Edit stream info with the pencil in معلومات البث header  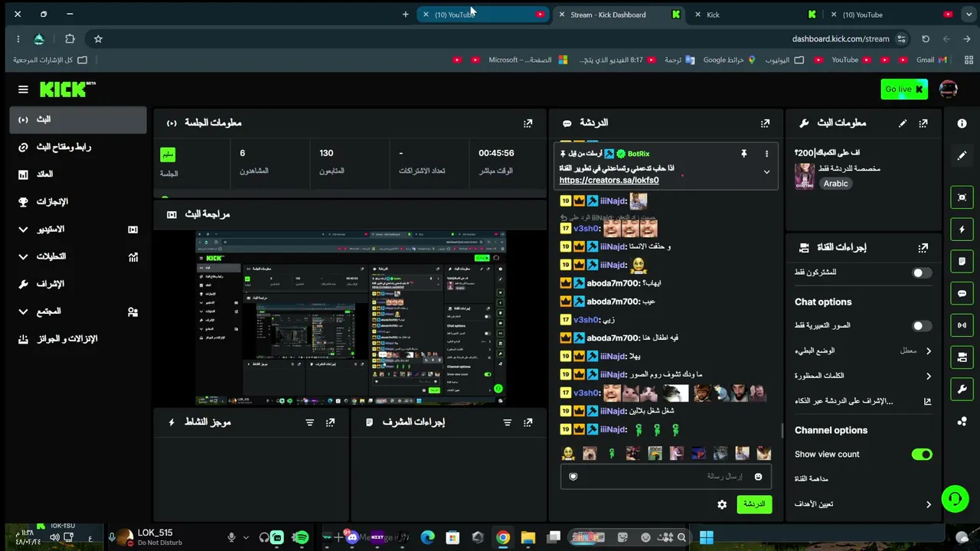tap(903, 123)
